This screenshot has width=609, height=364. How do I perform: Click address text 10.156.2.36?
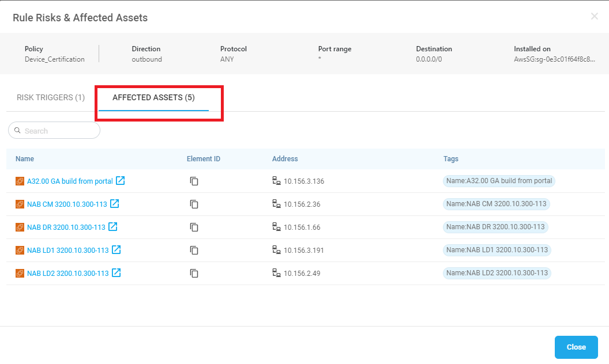point(302,204)
